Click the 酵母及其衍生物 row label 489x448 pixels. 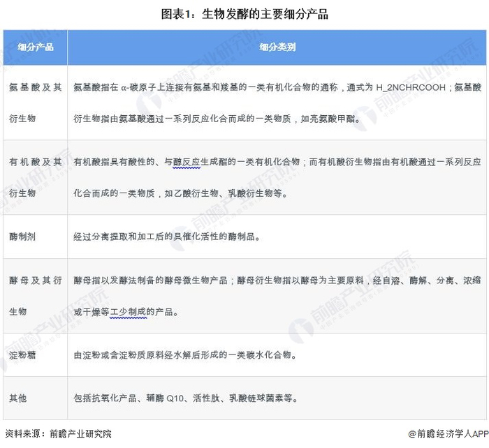tap(35, 296)
